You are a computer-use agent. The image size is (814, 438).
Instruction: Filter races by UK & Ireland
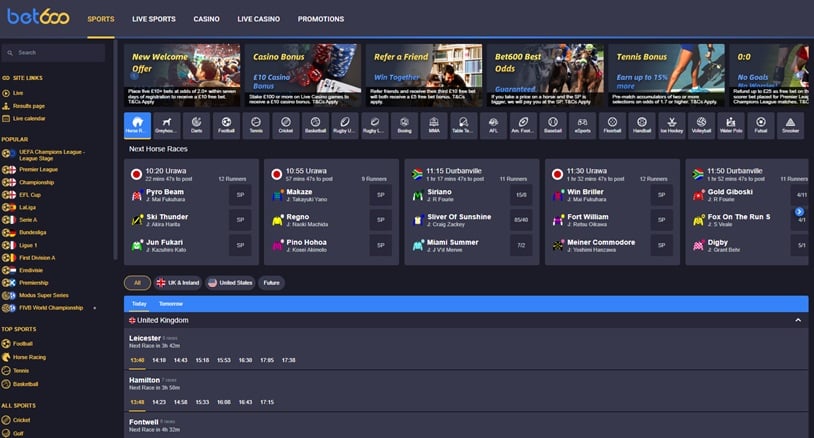click(178, 283)
